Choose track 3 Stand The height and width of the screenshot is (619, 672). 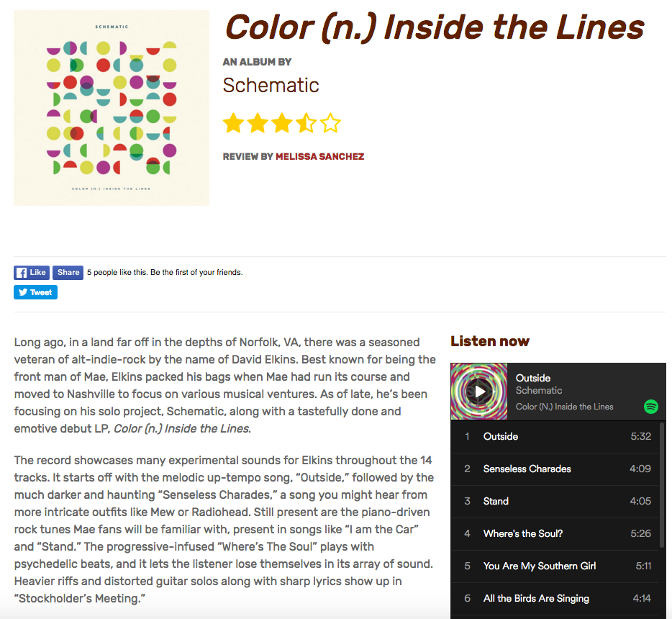coord(555,501)
